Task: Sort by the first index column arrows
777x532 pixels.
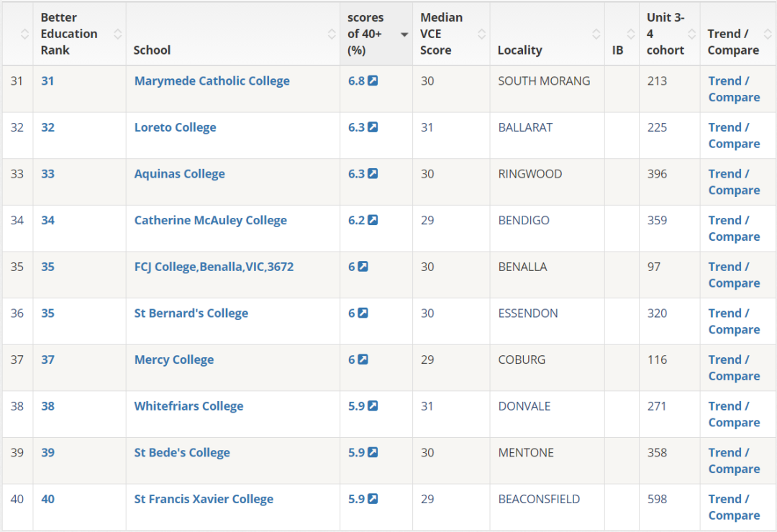Action: (x=24, y=35)
